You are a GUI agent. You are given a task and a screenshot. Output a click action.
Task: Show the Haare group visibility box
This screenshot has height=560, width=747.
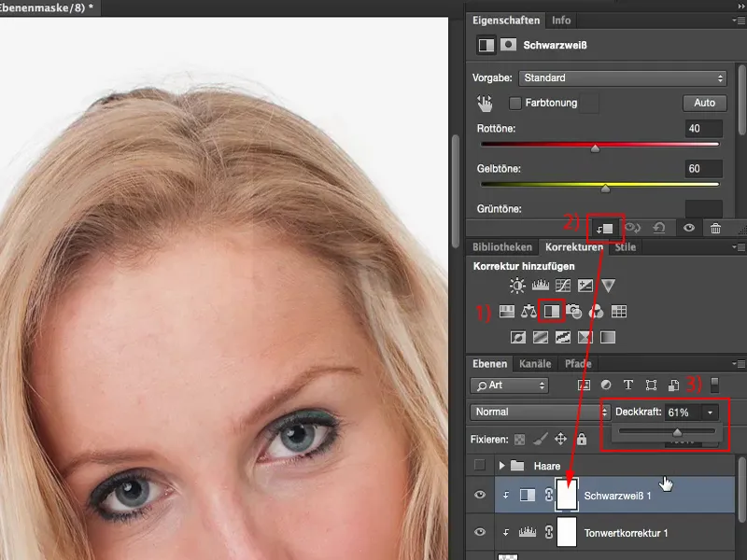(x=480, y=465)
